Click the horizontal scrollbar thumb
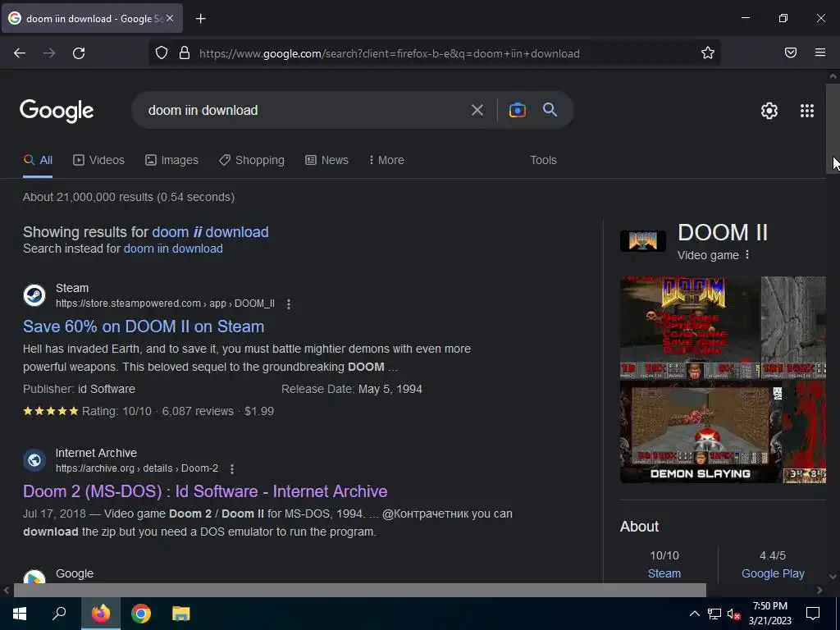This screenshot has height=630, width=840. pyautogui.click(x=359, y=590)
